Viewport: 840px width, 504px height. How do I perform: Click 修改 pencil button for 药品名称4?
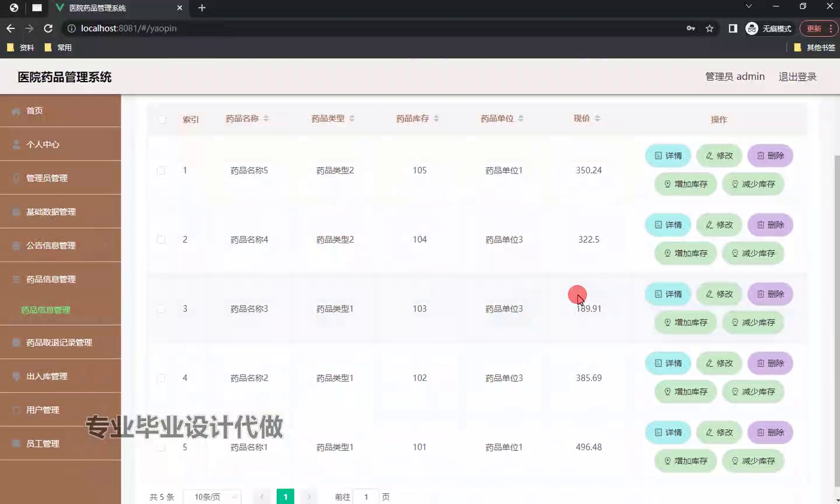click(x=719, y=225)
